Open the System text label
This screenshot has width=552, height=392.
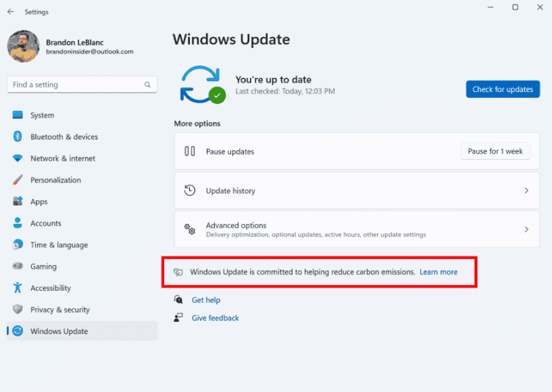[x=43, y=115]
